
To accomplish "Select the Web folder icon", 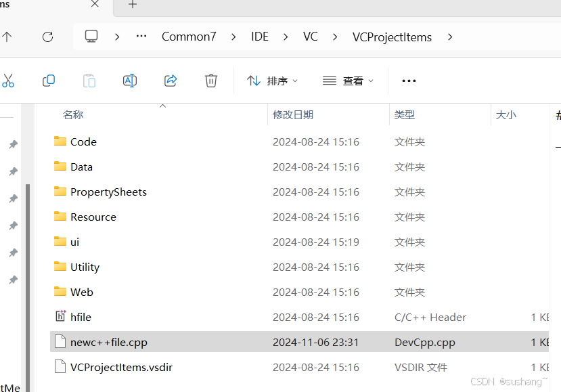I will tap(60, 291).
